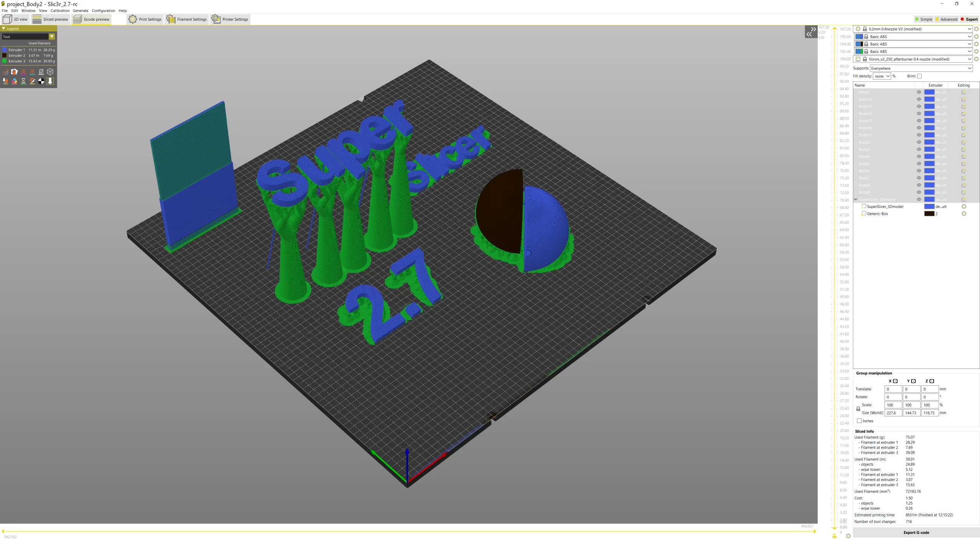The height and width of the screenshot is (539, 980).
Task: Toggle custom G-codes gear-pencil icon
Action: 32,81
